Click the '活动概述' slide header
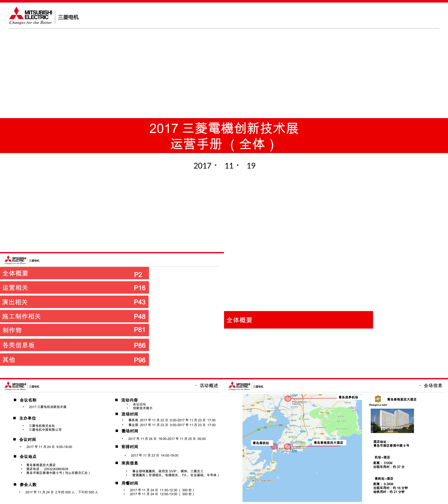The height and width of the screenshot is (504, 448). click(209, 386)
